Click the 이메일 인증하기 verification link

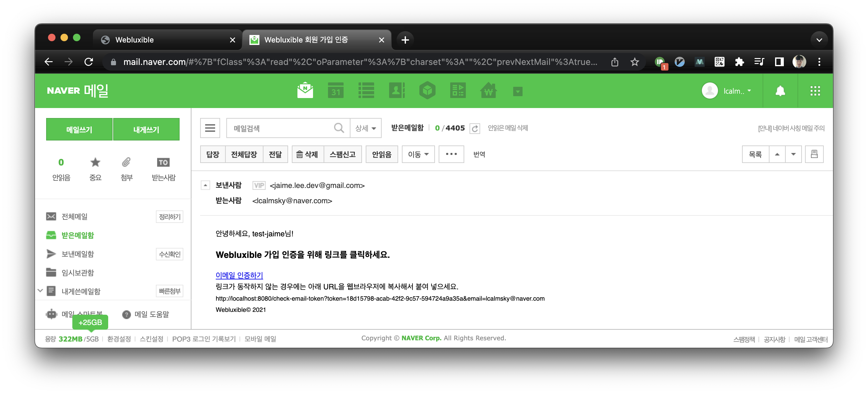click(239, 275)
